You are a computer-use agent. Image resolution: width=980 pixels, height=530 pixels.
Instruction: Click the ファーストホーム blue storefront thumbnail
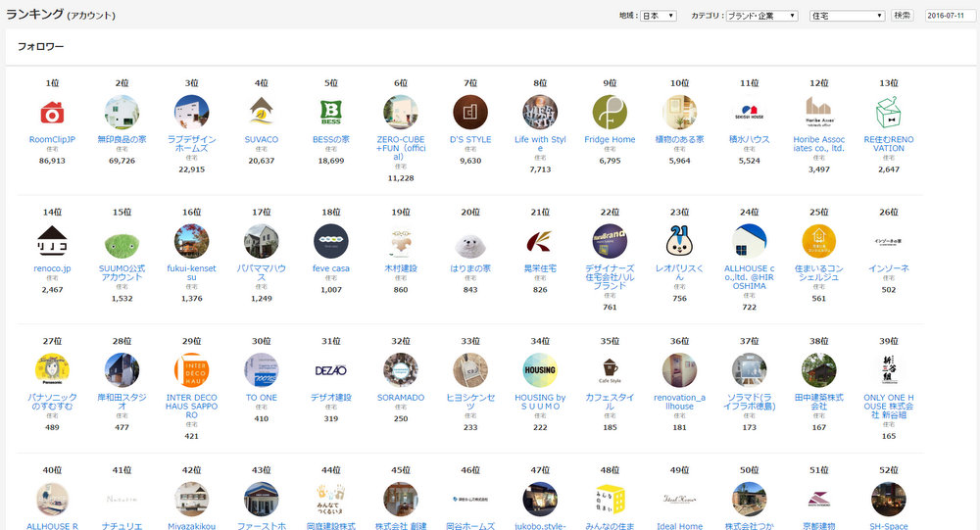pyautogui.click(x=262, y=500)
